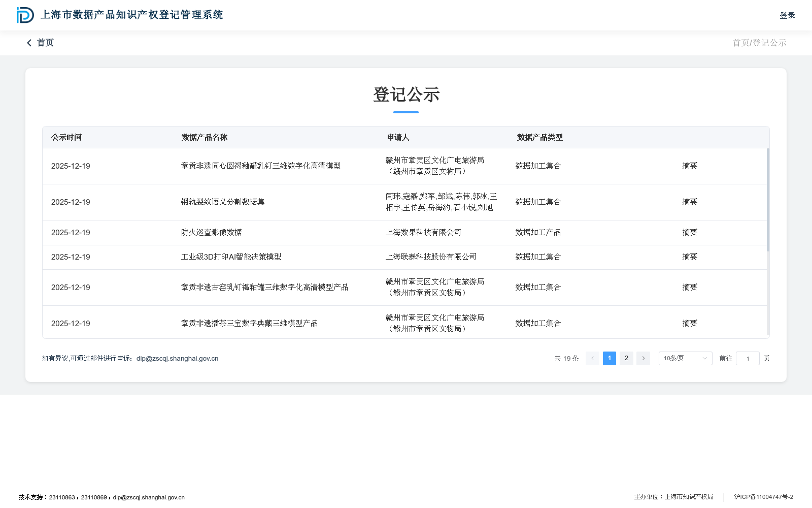Click 章贡非遗同心圆褐釉罐乳钉三维数字化高清模型 product name
The image size is (812, 508).
[x=261, y=166]
